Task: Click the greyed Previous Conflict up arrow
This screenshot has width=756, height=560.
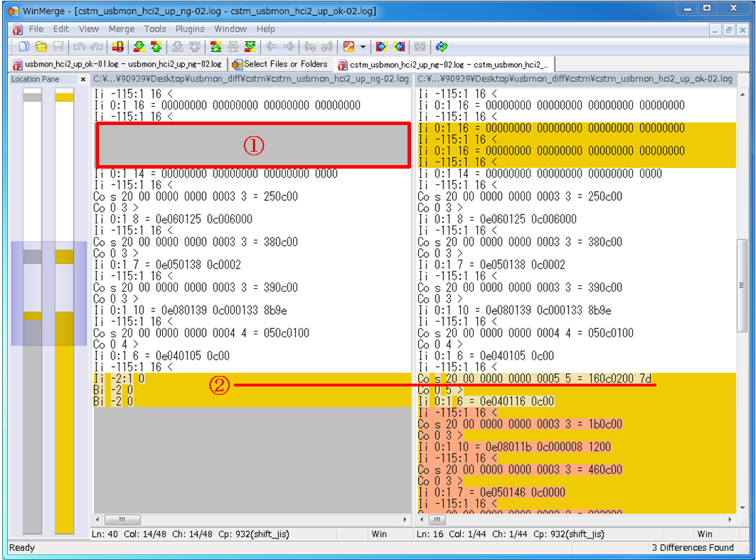Action: tap(195, 47)
